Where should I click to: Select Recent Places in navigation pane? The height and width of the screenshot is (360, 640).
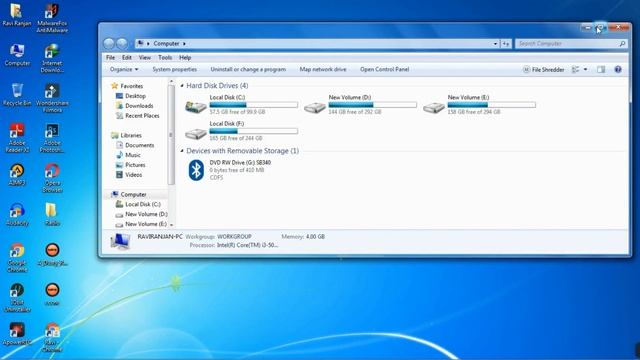(x=138, y=116)
